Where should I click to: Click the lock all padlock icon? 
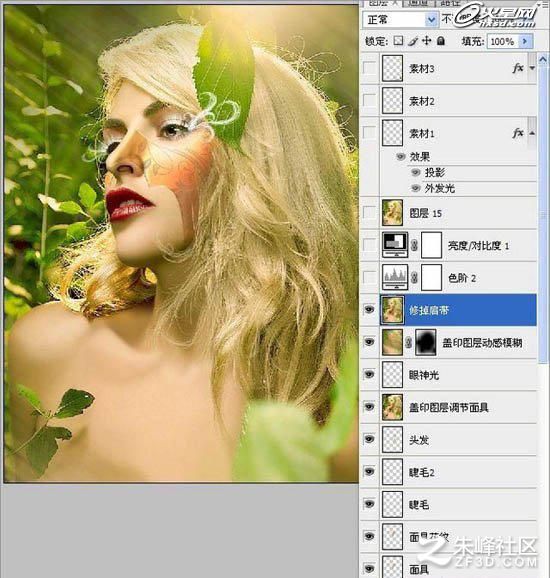(x=441, y=41)
